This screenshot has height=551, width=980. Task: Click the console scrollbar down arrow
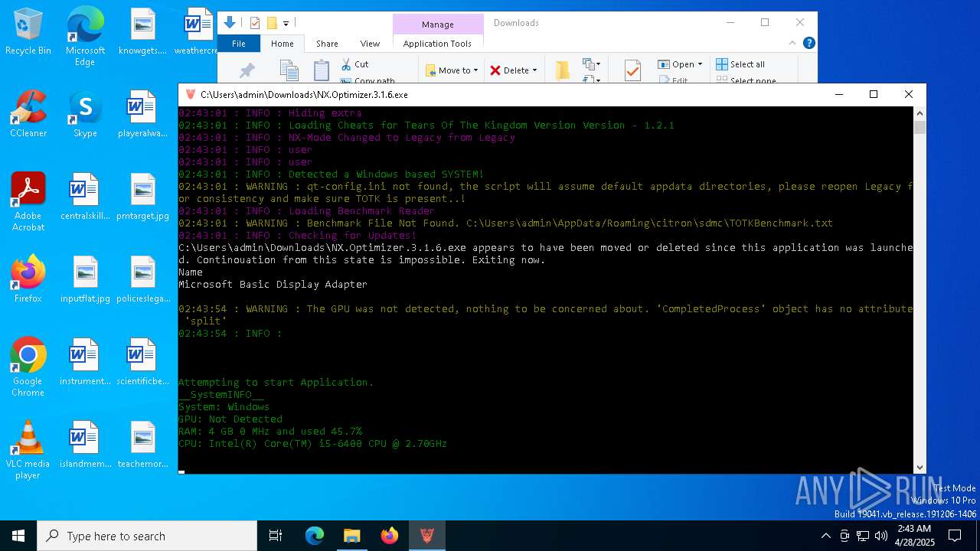(920, 467)
